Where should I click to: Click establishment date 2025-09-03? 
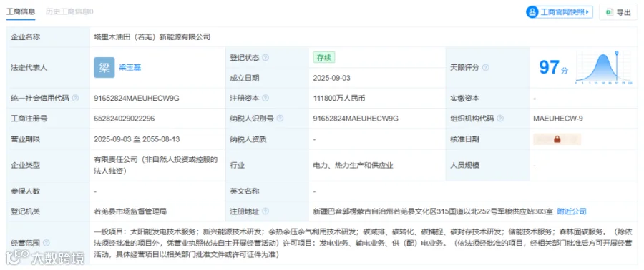[331, 78]
